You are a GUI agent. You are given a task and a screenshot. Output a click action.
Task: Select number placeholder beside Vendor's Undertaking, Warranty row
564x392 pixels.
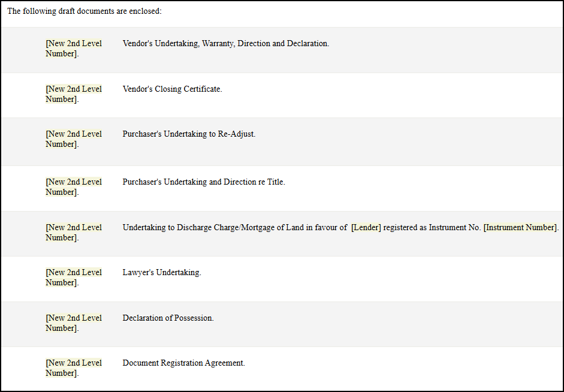tap(74, 49)
